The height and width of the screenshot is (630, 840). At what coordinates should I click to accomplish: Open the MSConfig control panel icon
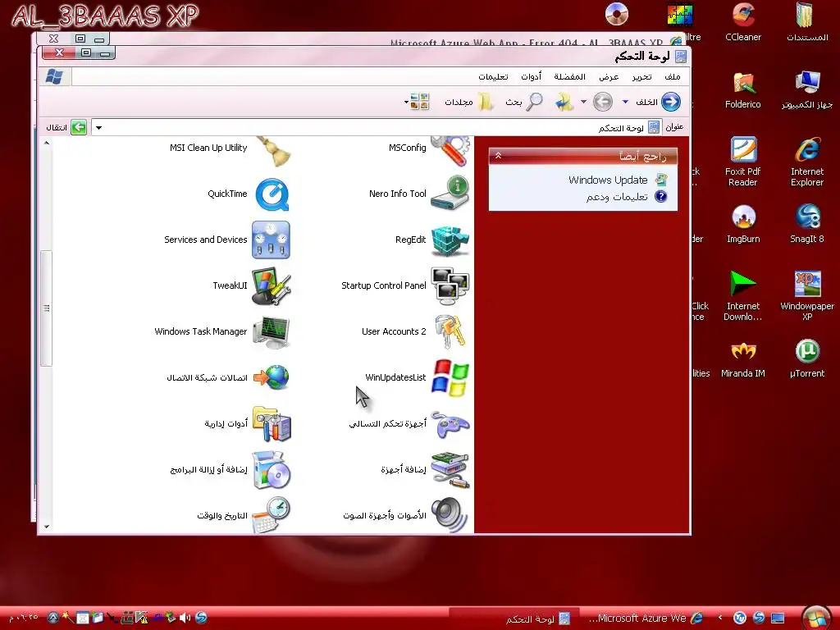point(450,150)
